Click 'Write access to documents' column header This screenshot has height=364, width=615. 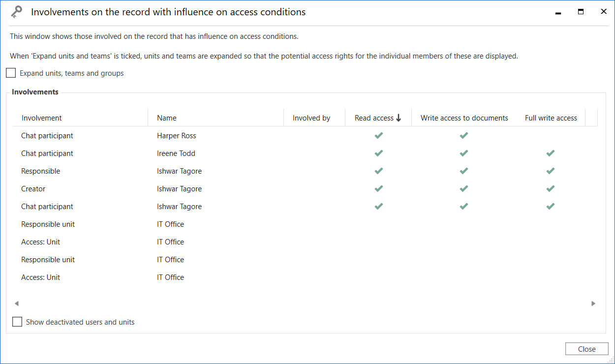(x=464, y=118)
